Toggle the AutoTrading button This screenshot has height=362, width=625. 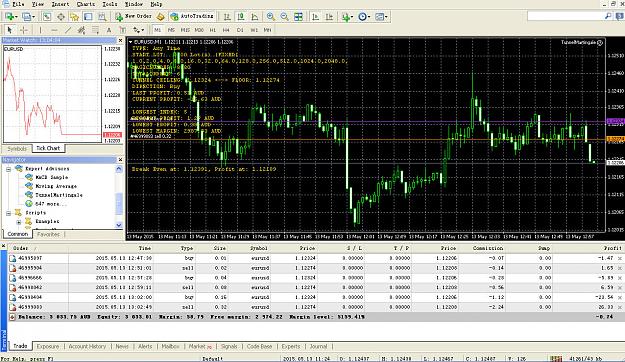pos(192,16)
